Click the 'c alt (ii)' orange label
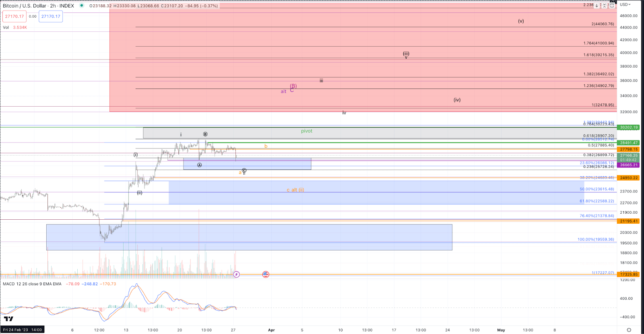 (x=295, y=190)
